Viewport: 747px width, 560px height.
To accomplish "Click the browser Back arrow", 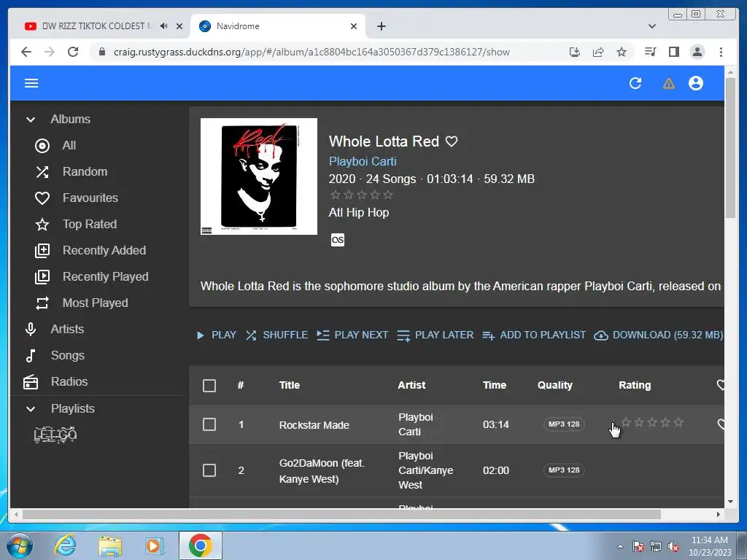I will pyautogui.click(x=26, y=52).
